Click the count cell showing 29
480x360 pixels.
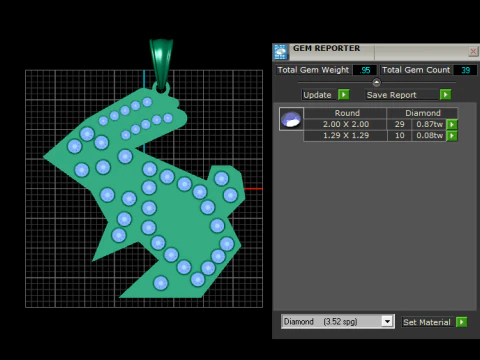[x=399, y=124]
